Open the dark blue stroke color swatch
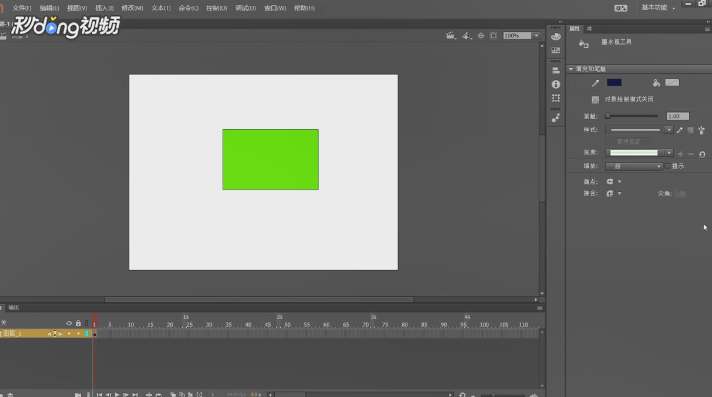 point(614,83)
